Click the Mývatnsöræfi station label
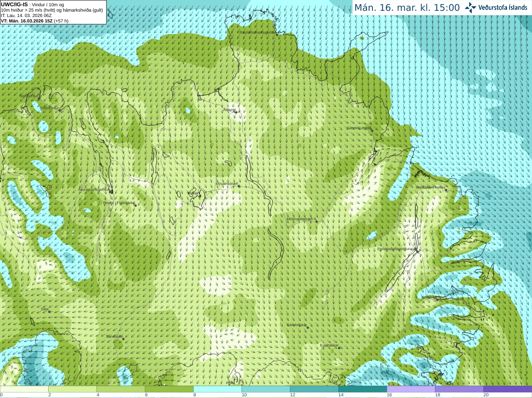 (227, 184)
